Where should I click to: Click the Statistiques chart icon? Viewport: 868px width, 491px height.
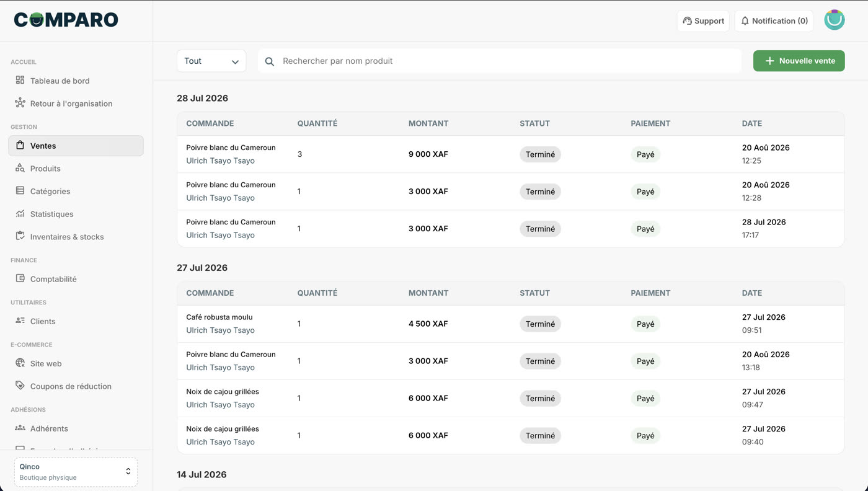[20, 214]
